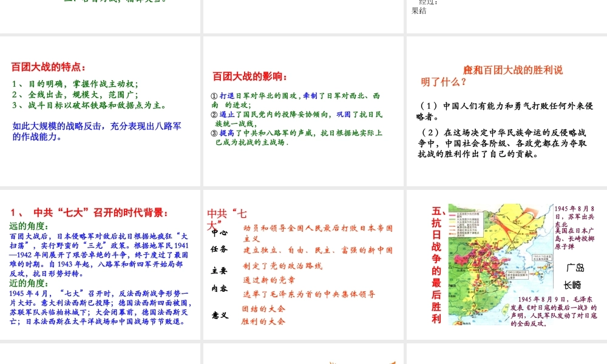Viewport: 607px width, 364px height.
Task: Click the note 1945年8月9日,毛泽东发表
Action: pyautogui.click(x=554, y=311)
